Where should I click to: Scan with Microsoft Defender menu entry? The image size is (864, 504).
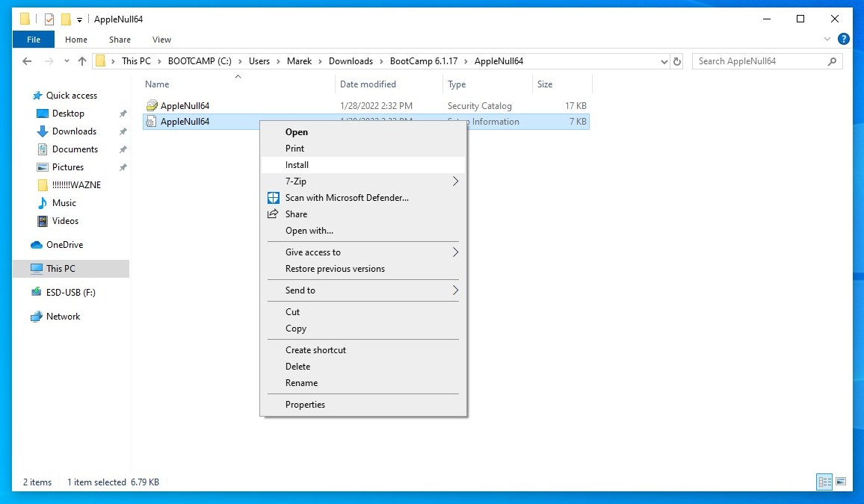pos(363,198)
